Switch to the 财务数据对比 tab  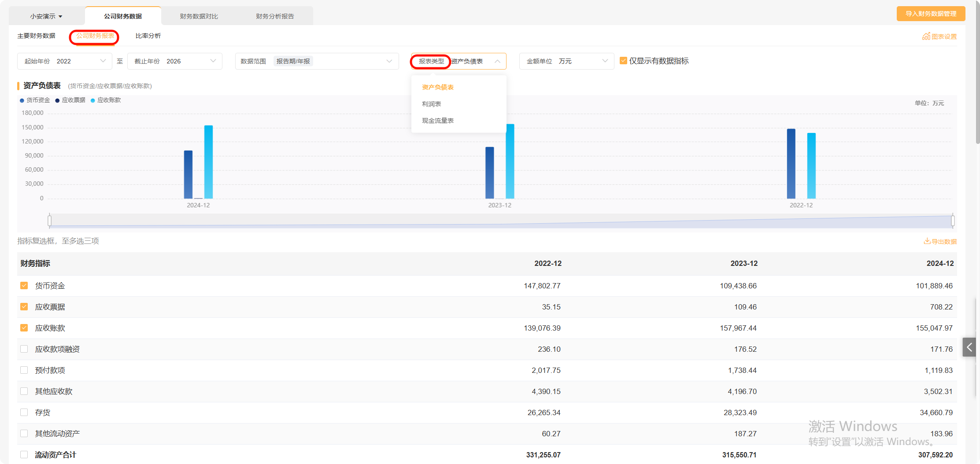199,16
